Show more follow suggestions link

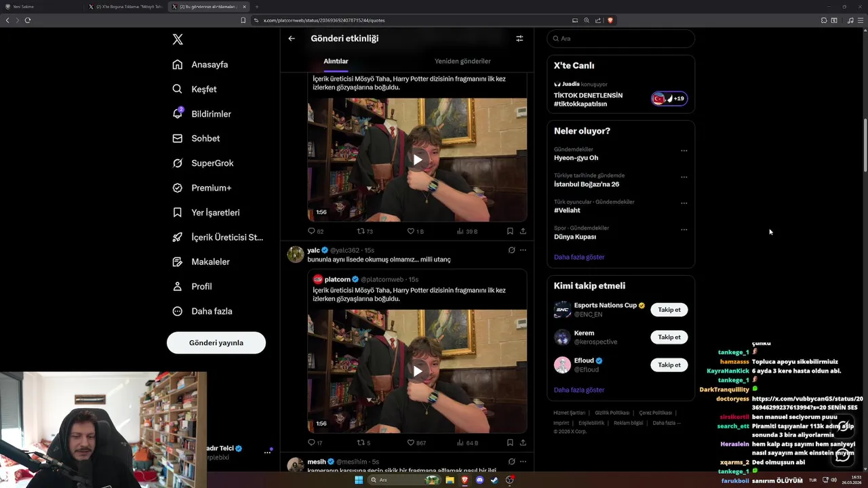[579, 390]
